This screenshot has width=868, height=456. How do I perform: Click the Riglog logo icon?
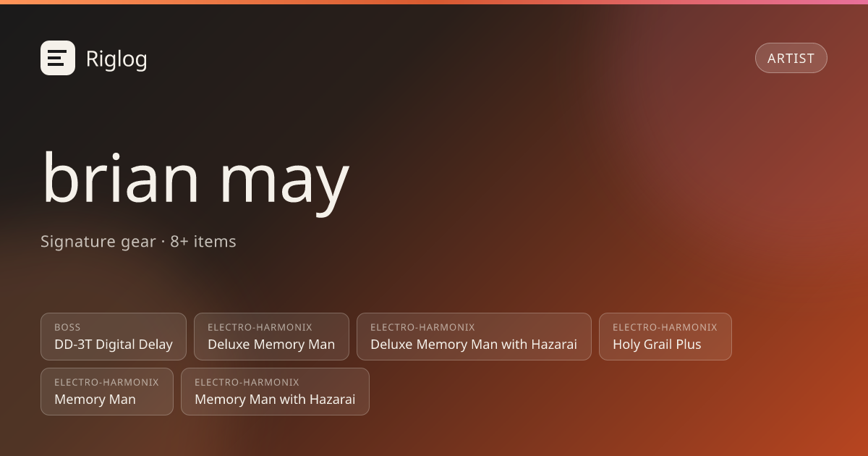click(58, 58)
